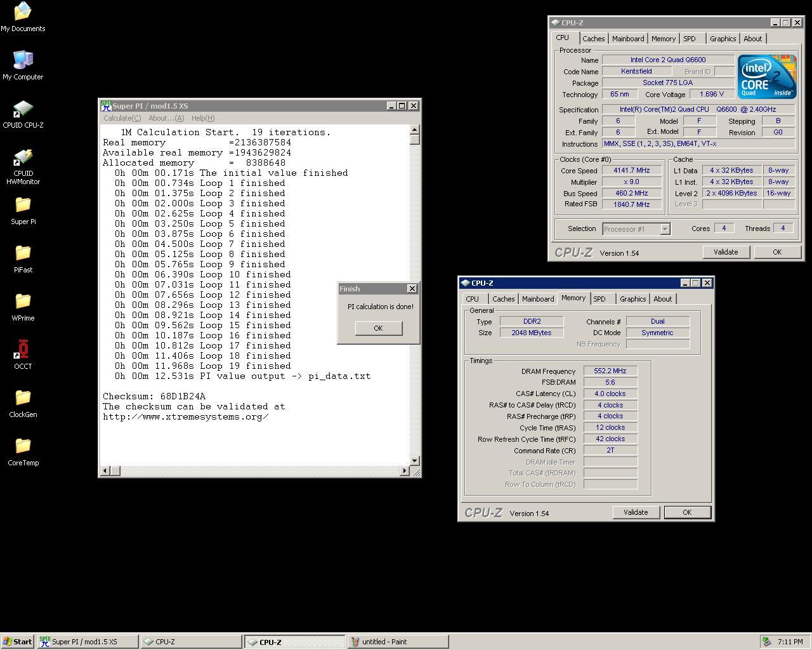Click OK in the Finish dialog

(378, 328)
